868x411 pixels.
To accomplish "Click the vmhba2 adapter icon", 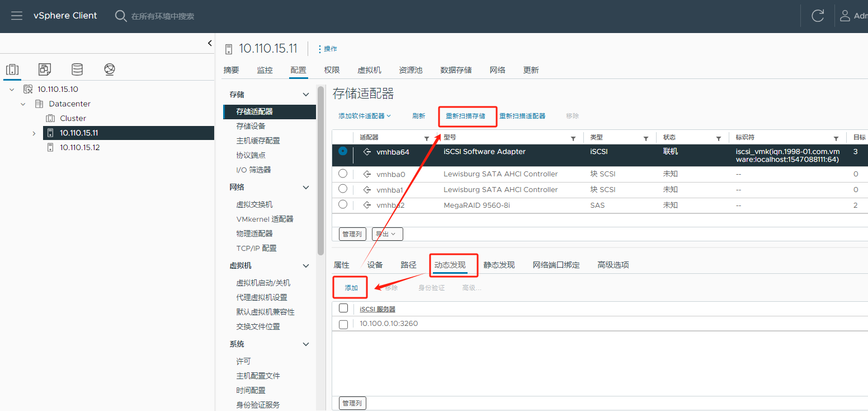I will pos(367,205).
